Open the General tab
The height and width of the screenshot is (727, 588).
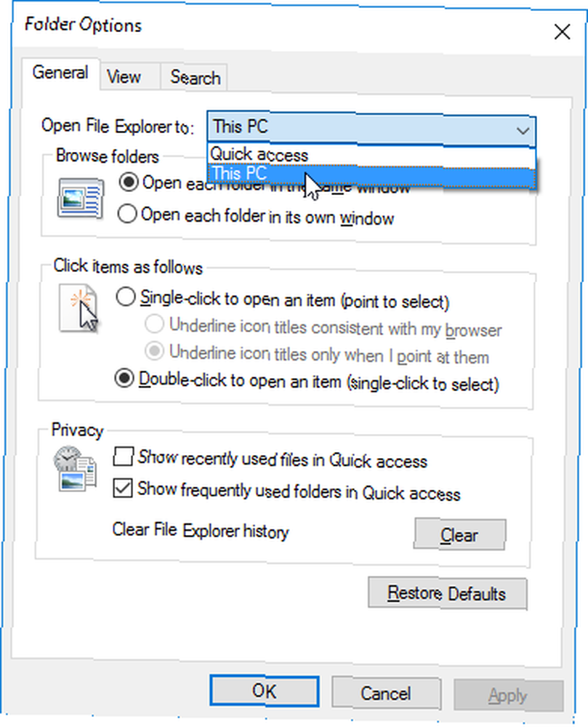coord(60,73)
